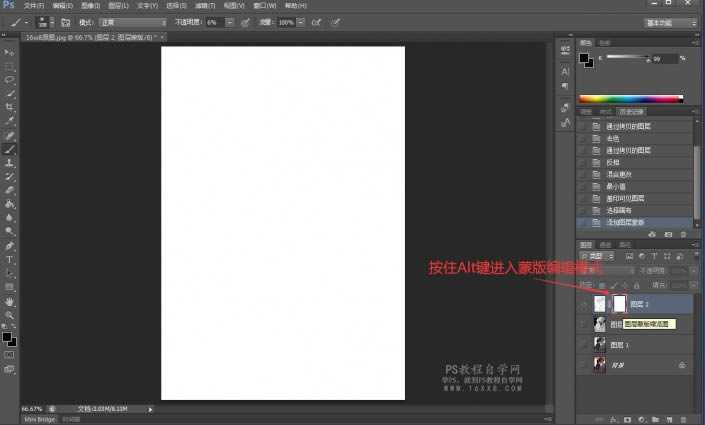Select the Brush tool
The image size is (705, 425).
10,148
